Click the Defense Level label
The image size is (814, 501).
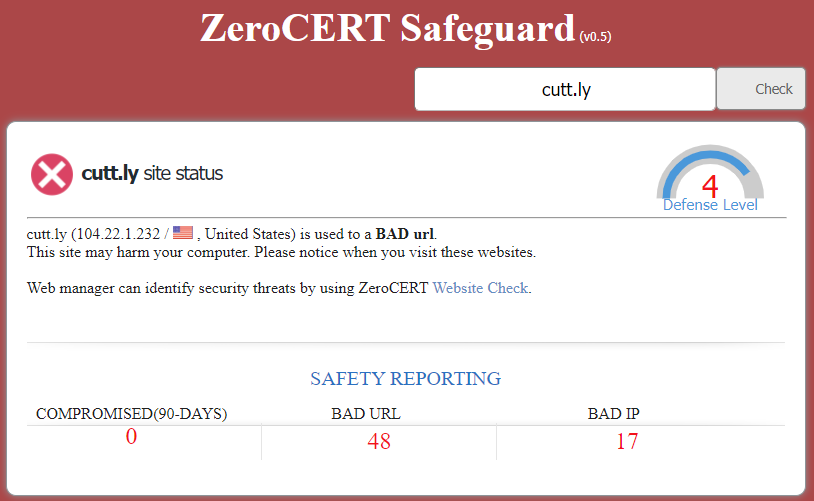[710, 205]
